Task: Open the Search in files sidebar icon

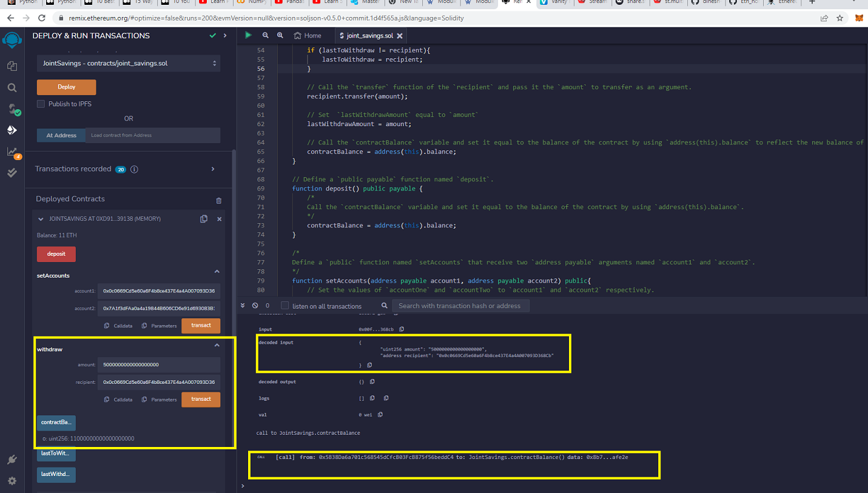Action: pos(12,88)
